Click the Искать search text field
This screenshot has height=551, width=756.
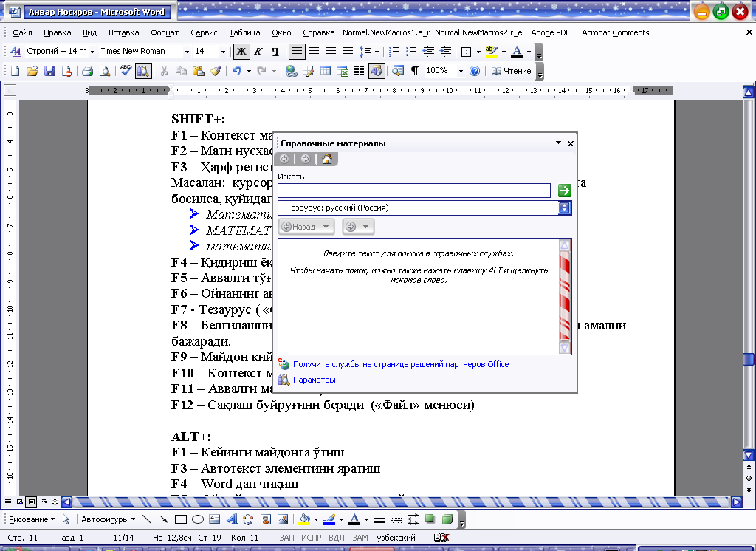pos(413,191)
